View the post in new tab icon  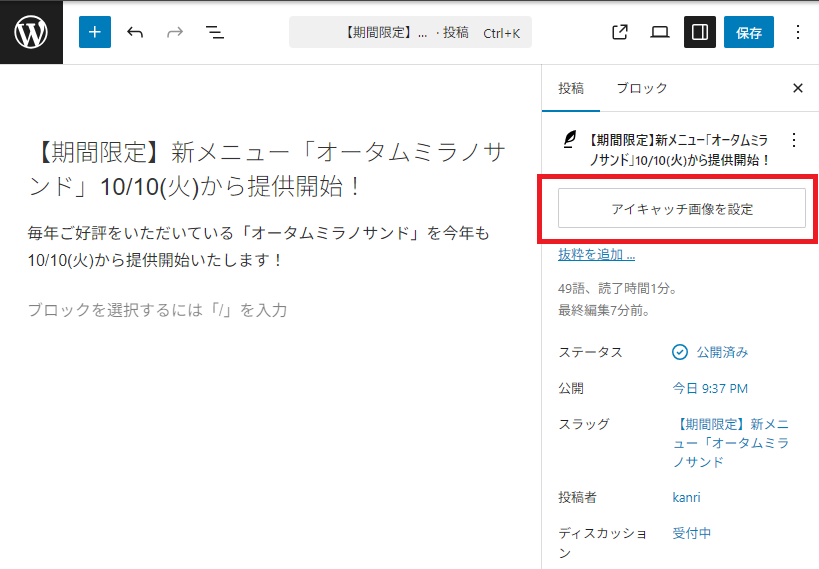click(620, 32)
